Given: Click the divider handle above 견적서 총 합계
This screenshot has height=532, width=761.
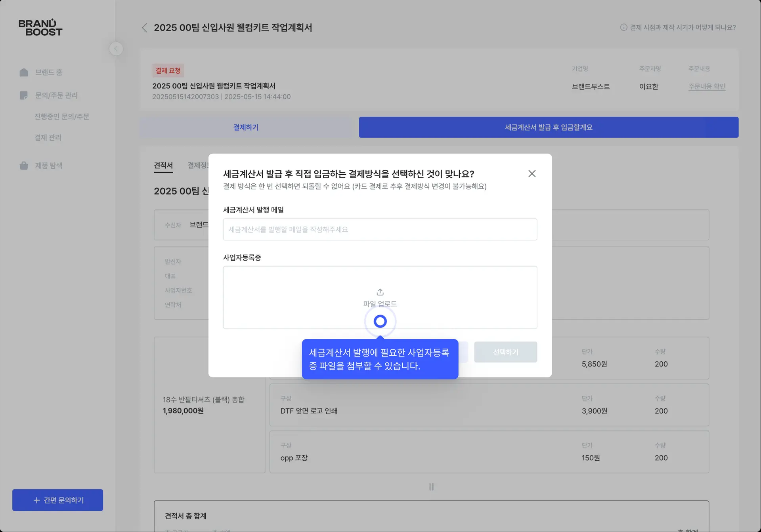Looking at the screenshot, I should pos(431,487).
